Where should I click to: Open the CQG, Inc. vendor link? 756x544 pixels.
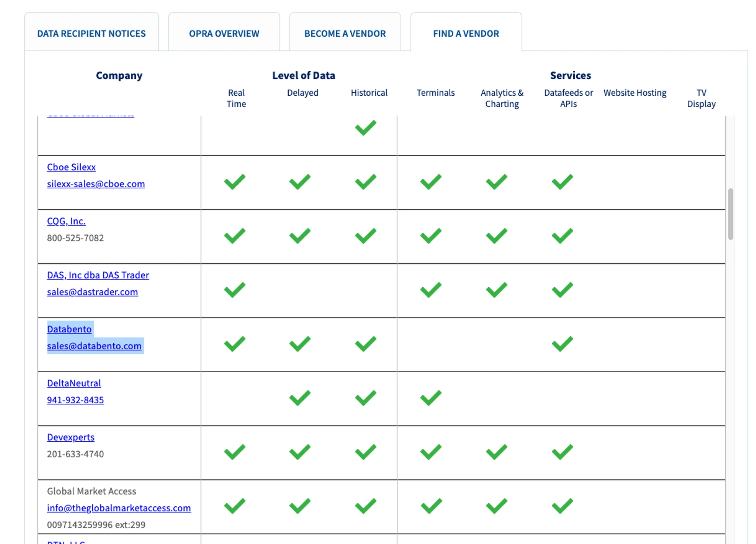pos(66,221)
